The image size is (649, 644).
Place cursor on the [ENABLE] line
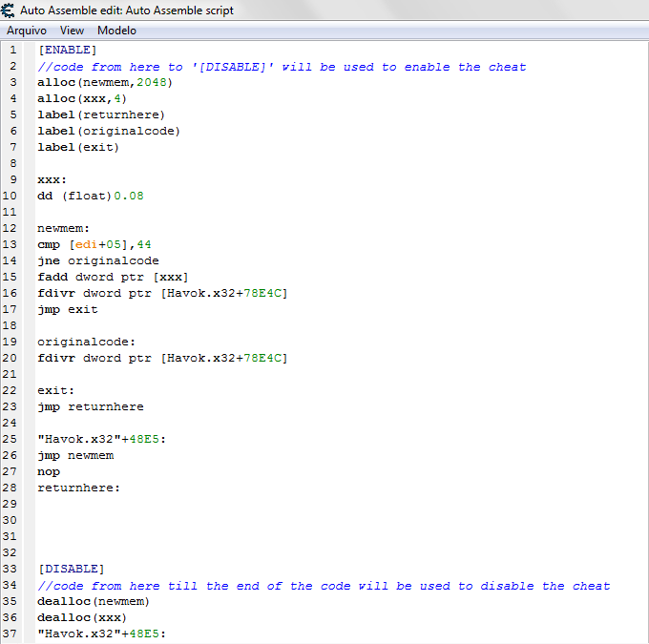click(x=67, y=51)
